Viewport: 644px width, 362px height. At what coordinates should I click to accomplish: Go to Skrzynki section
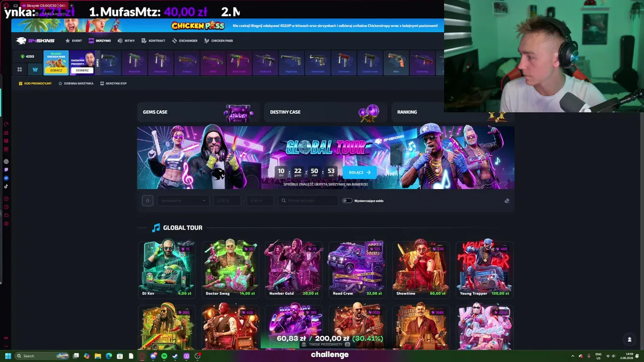click(100, 41)
